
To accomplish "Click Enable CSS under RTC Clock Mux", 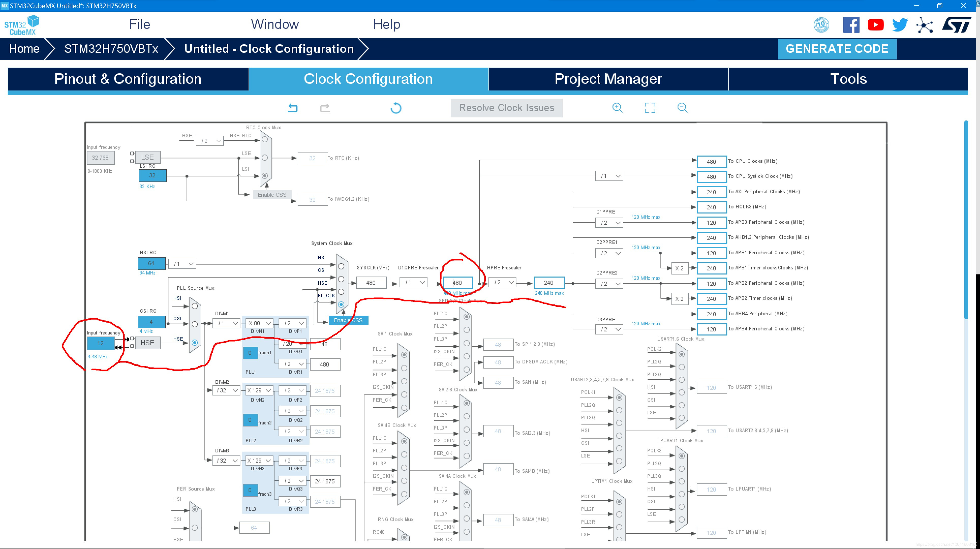I will pyautogui.click(x=272, y=195).
